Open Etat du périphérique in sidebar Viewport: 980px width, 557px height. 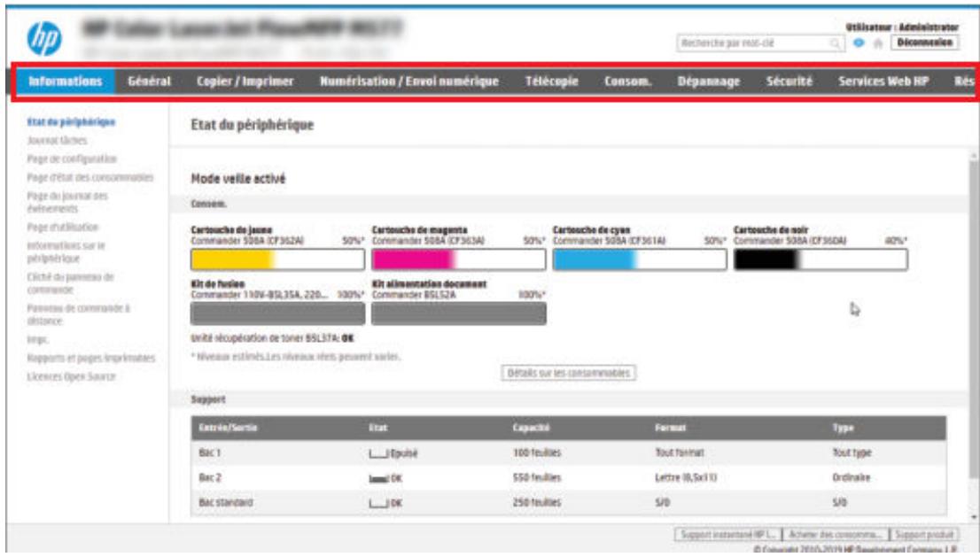[71, 122]
